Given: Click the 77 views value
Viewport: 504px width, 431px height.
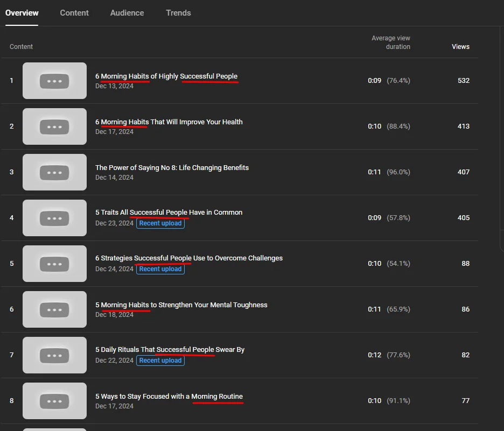Looking at the screenshot, I should pos(465,401).
